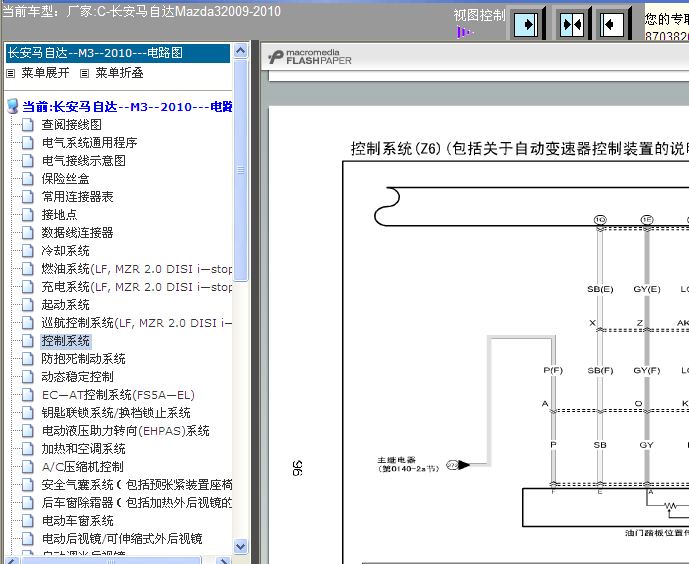Viewport: 689px width, 564px height.
Task: Select the highlighted 控制系统 item
Action: click(65, 341)
